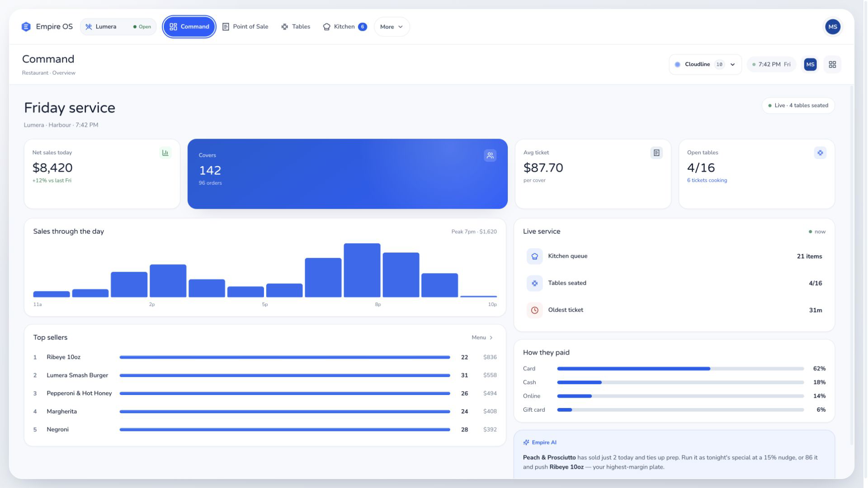Click the 7:42 PM Fri time pill
The image size is (868, 488).
pyautogui.click(x=771, y=65)
